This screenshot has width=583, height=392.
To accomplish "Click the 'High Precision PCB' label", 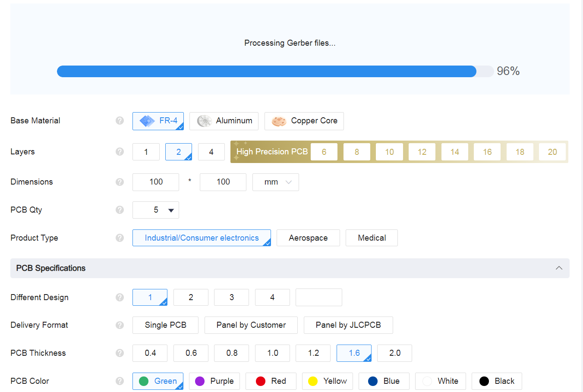I will click(272, 152).
